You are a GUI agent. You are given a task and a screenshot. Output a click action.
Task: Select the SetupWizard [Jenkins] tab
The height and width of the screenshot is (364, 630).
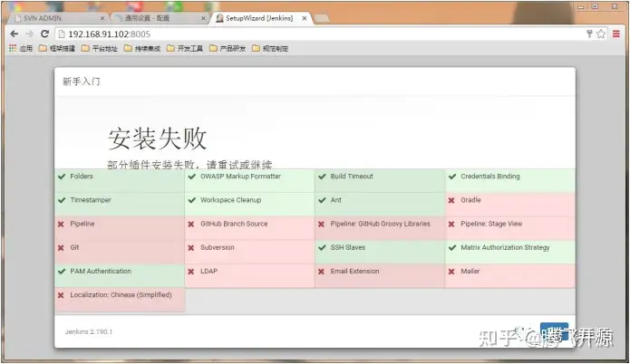click(259, 18)
